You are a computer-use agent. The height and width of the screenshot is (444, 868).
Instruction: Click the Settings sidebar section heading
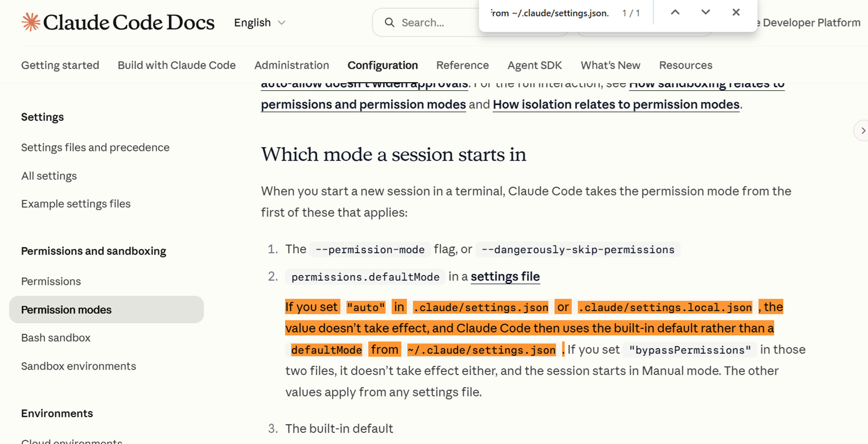point(43,117)
